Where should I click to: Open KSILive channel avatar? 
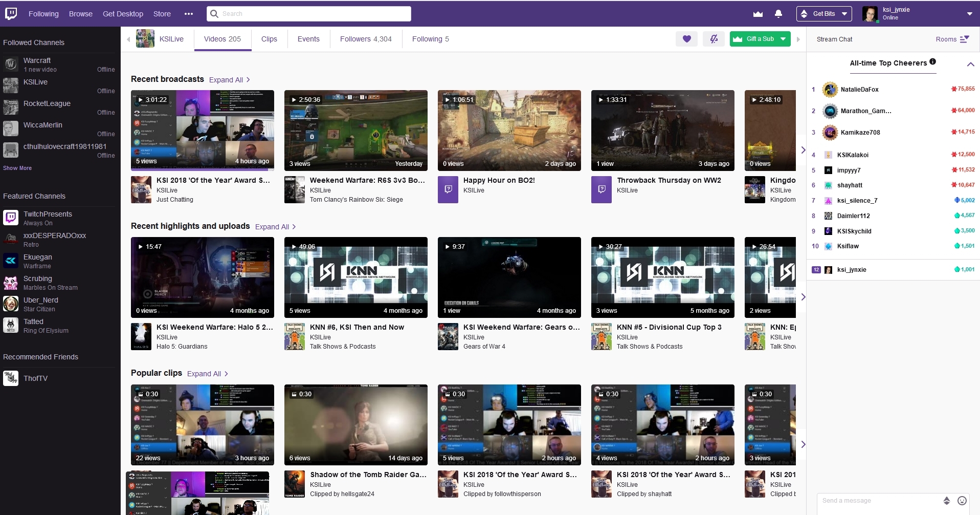tap(145, 39)
